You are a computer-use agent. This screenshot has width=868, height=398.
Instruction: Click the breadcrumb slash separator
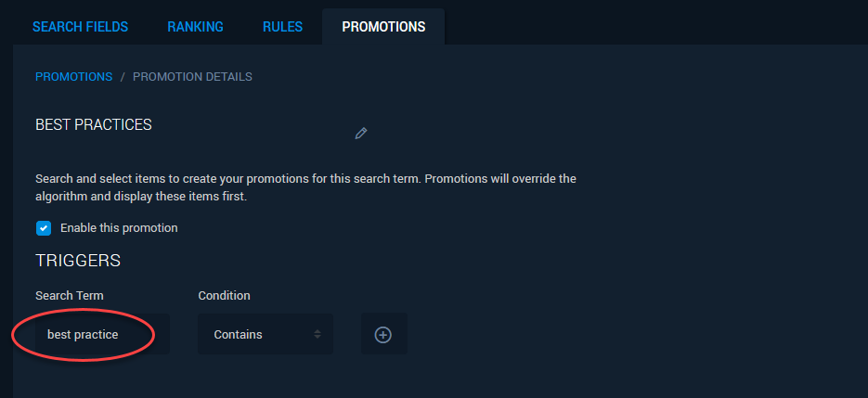123,77
